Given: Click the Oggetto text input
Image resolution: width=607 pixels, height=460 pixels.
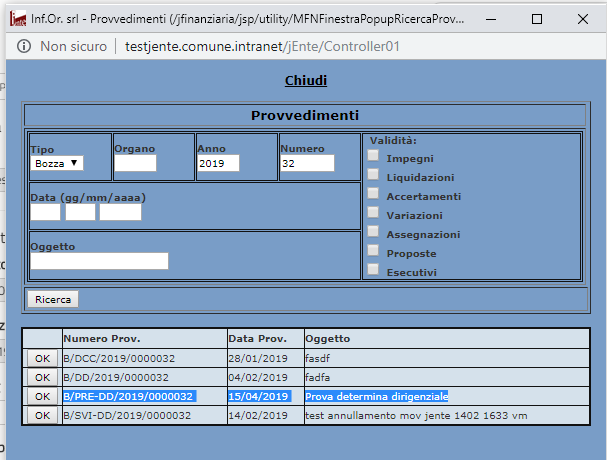Looking at the screenshot, I should pos(99,261).
